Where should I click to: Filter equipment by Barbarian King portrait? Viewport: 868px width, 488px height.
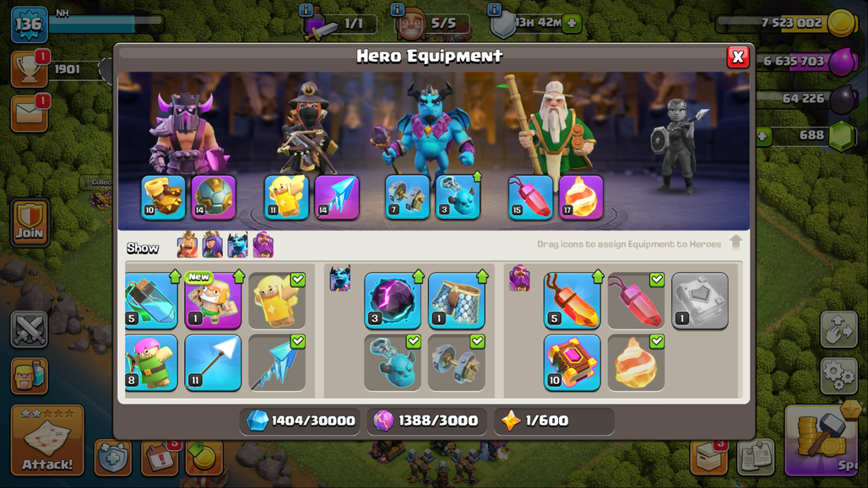pyautogui.click(x=187, y=245)
